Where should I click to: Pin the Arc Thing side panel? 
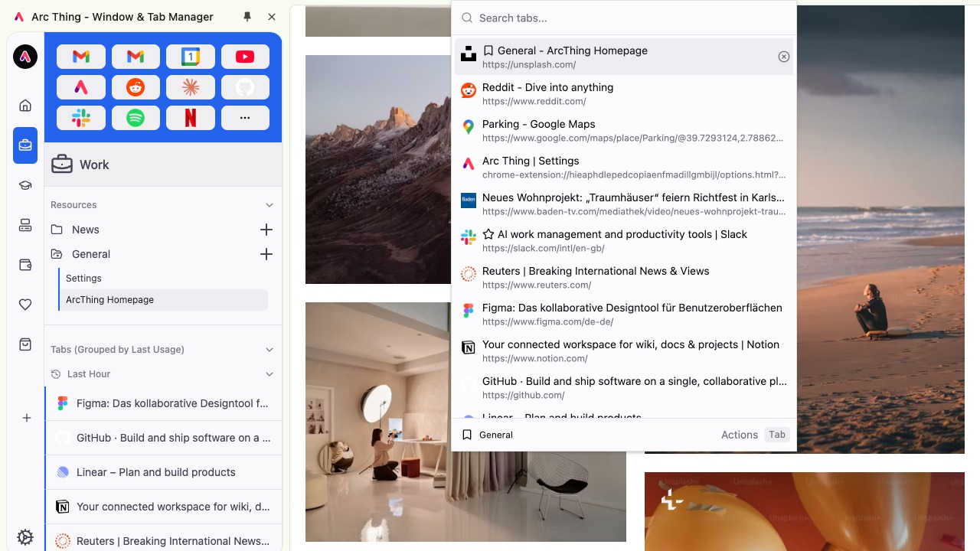click(247, 17)
